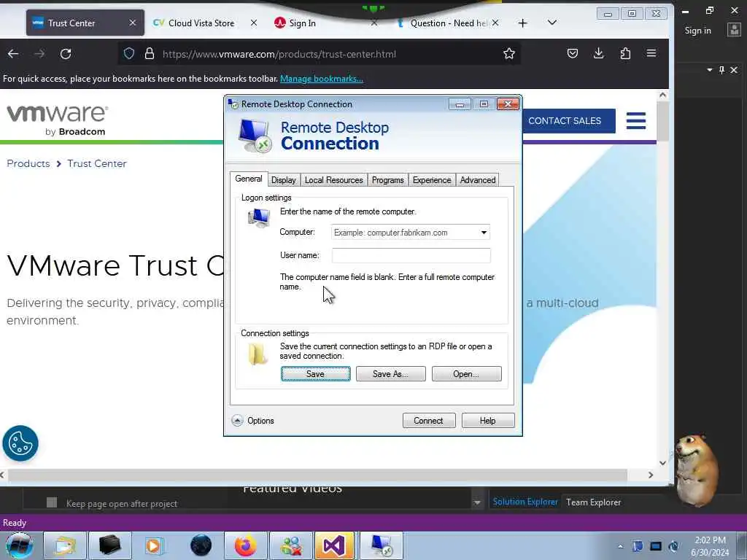Click the Firefox address bar URL

click(279, 54)
